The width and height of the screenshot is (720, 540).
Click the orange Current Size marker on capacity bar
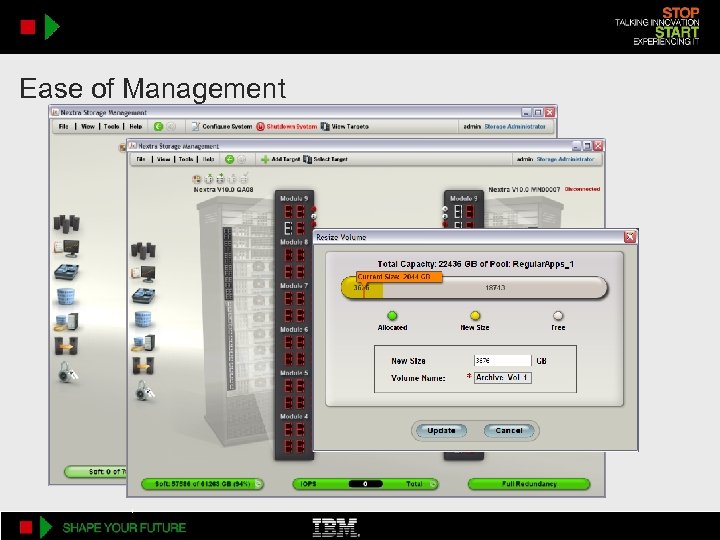[399, 277]
